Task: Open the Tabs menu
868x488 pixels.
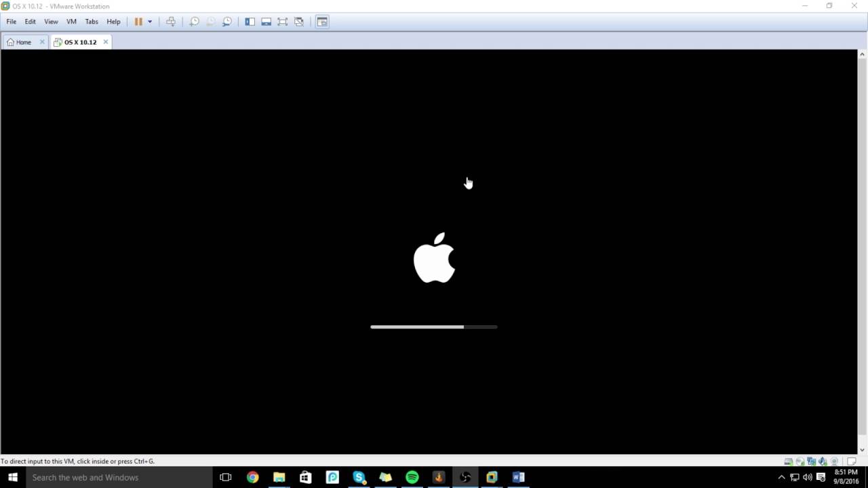Action: (x=92, y=22)
